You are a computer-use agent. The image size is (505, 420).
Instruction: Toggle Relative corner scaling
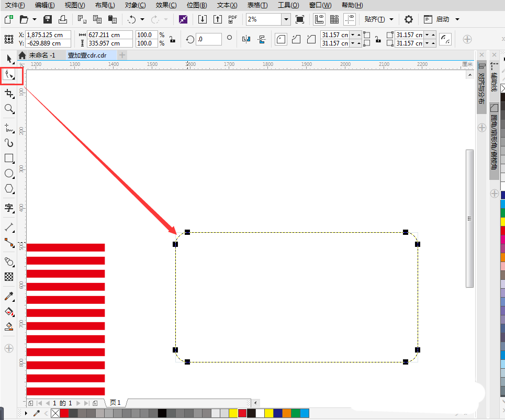tap(445, 39)
